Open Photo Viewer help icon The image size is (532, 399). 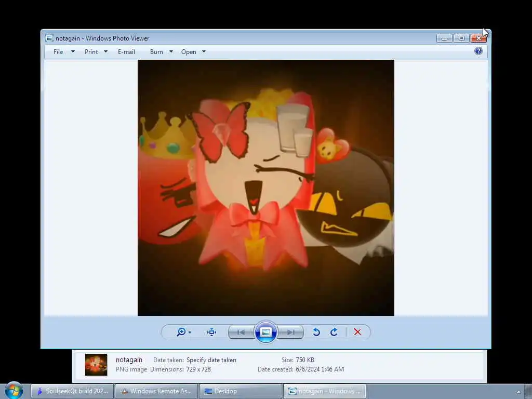point(478,51)
